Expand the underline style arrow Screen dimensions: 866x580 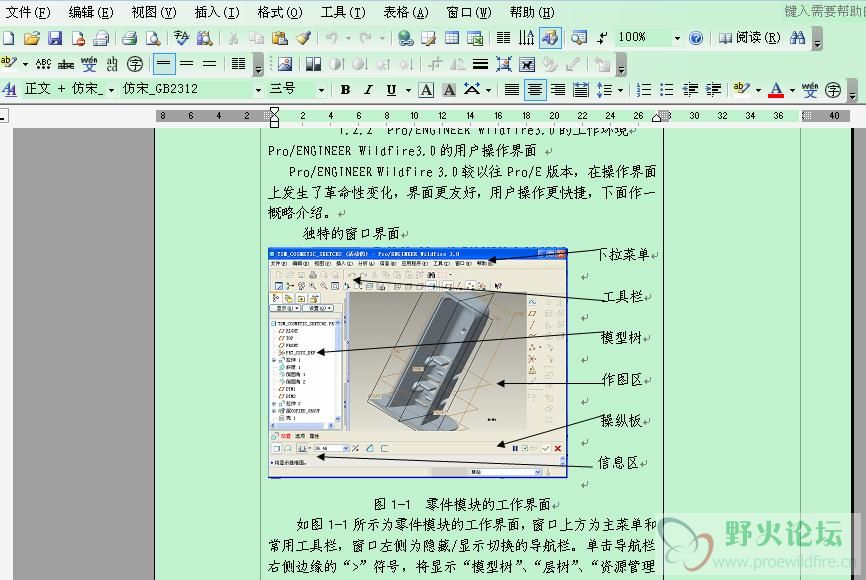408,89
